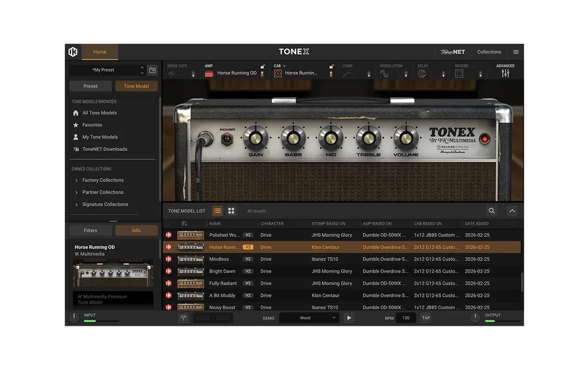This screenshot has width=588, height=369.
Task: Toggle the CAB module power switch
Action: pyautogui.click(x=331, y=74)
